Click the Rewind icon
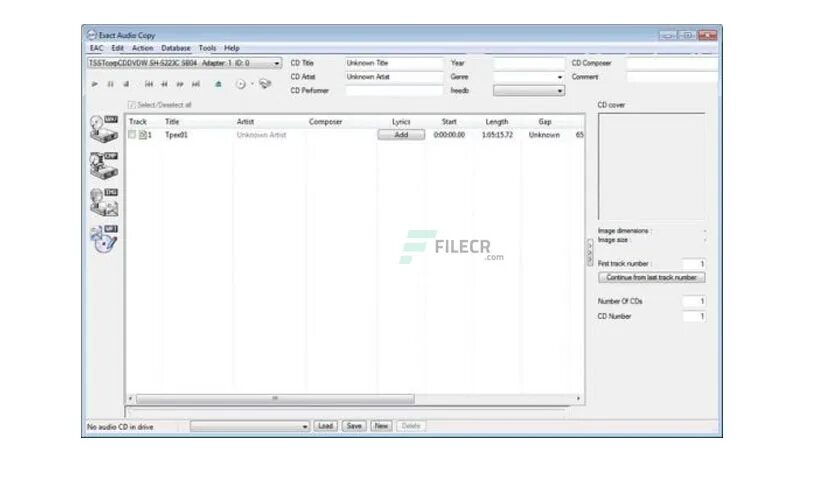The height and width of the screenshot is (484, 836). 165,84
